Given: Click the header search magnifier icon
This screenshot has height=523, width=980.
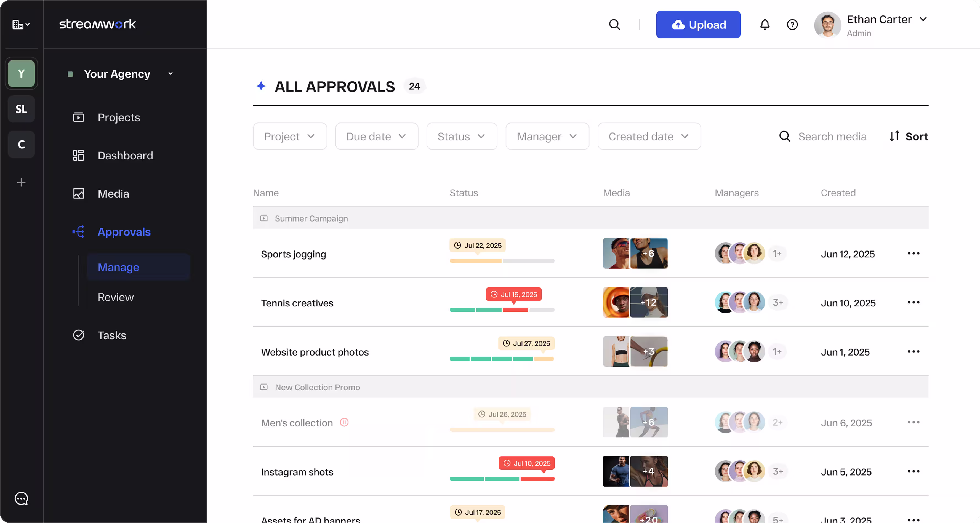Looking at the screenshot, I should coord(614,25).
